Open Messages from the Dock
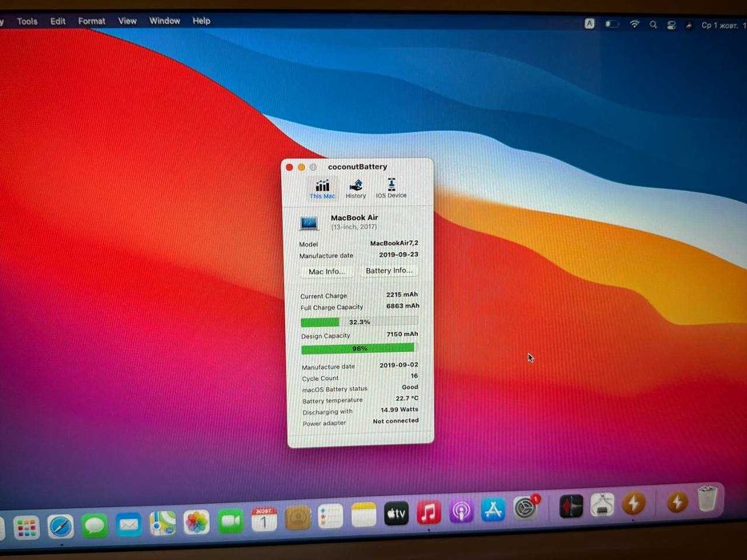Image resolution: width=747 pixels, height=560 pixels. coord(94,526)
